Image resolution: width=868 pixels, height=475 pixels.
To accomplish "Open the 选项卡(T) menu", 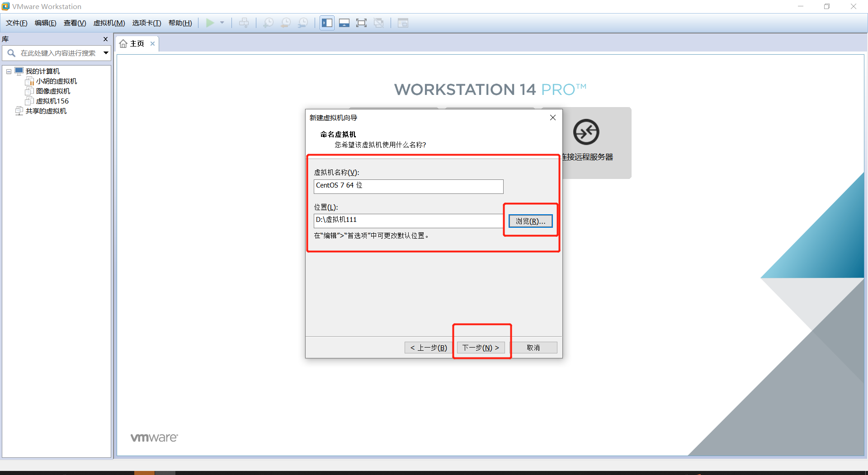I will pos(147,23).
